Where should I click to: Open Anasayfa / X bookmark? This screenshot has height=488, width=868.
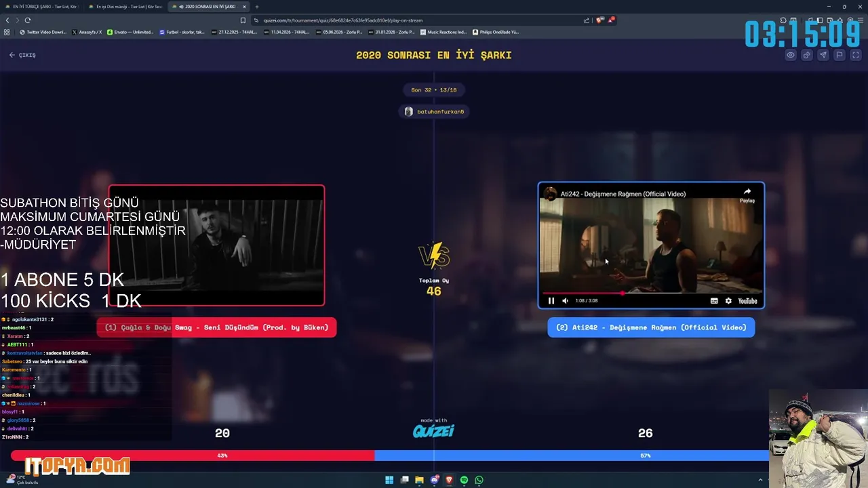(x=87, y=32)
